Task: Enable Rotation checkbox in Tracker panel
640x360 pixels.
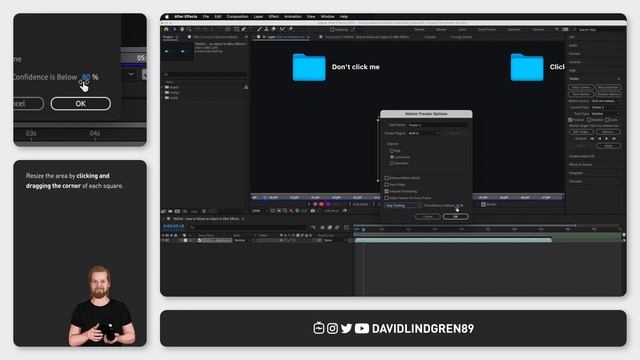Action: [589, 120]
